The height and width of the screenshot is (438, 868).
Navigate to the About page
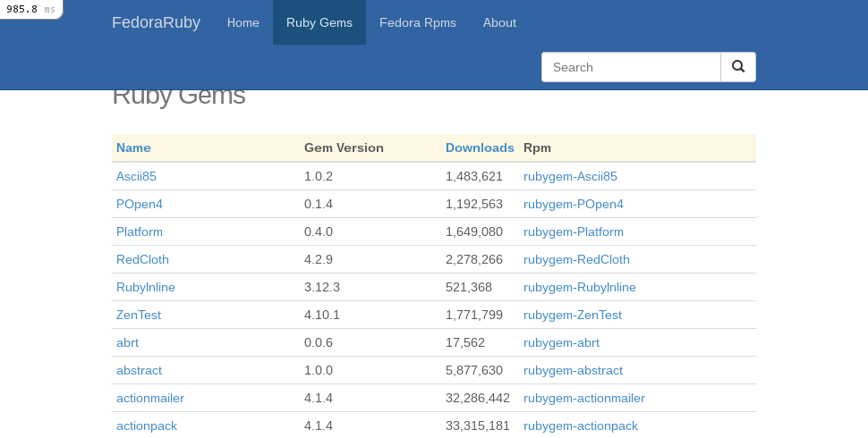[x=499, y=22]
